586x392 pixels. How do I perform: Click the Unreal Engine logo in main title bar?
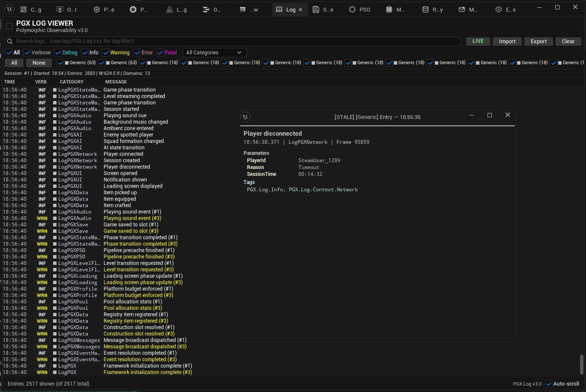click(9, 9)
